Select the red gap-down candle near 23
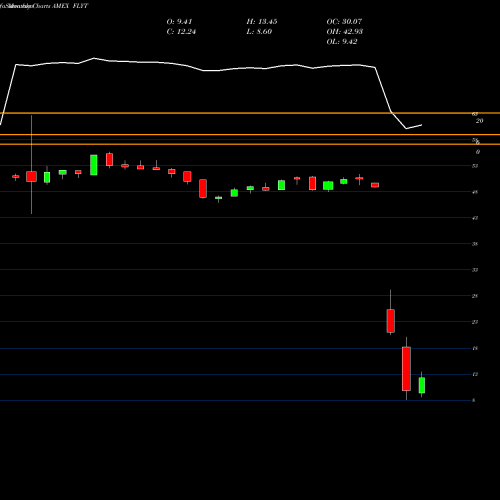This screenshot has width=500, height=500. point(391,321)
